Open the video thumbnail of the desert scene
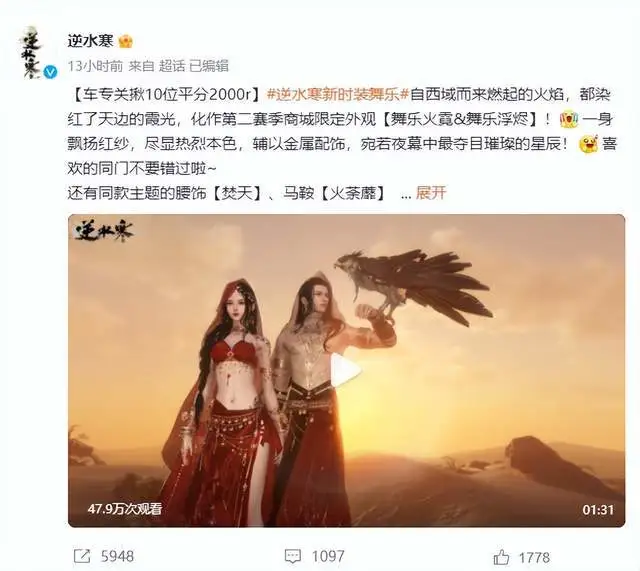The height and width of the screenshot is (571, 640). click(x=347, y=370)
